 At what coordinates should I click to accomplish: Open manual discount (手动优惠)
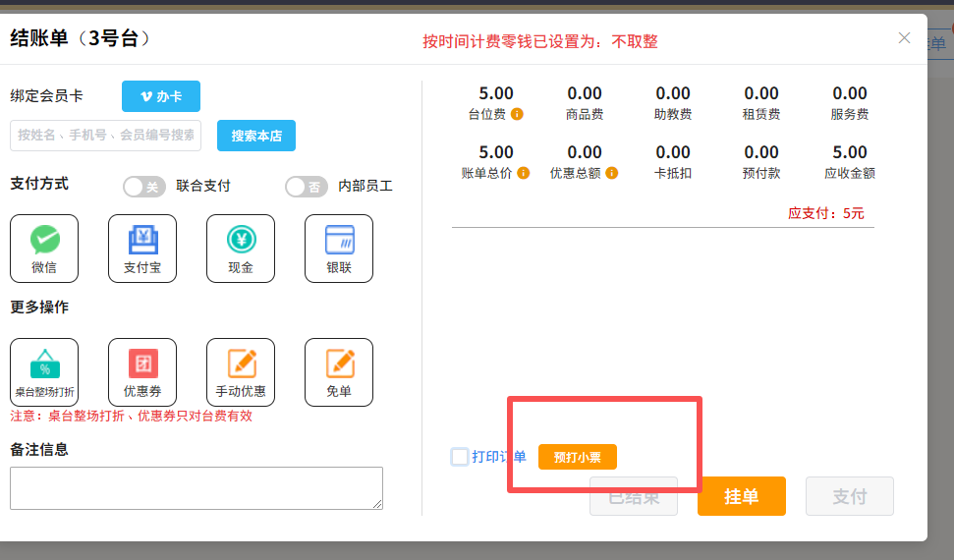pos(241,372)
